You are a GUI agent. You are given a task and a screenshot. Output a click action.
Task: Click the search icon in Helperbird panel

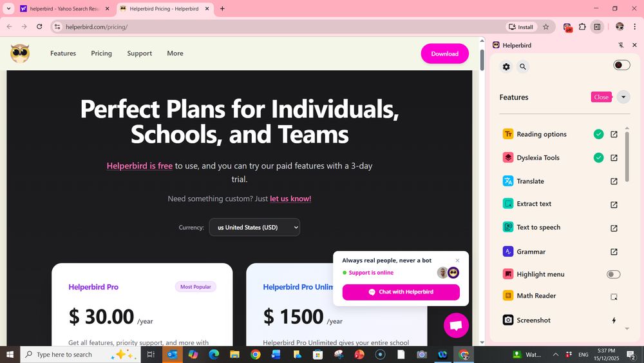[522, 66]
